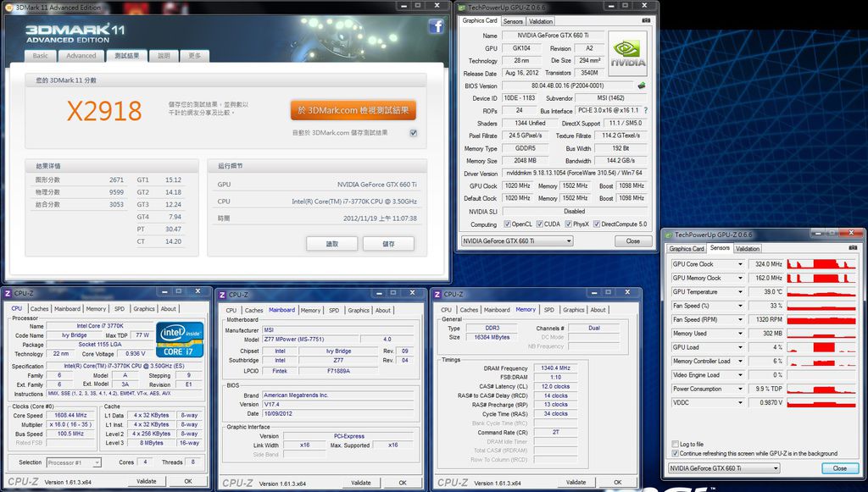Screen dimensions: 868x492
Task: Toggle Continue refreshing in background checkbox
Action: (x=675, y=453)
